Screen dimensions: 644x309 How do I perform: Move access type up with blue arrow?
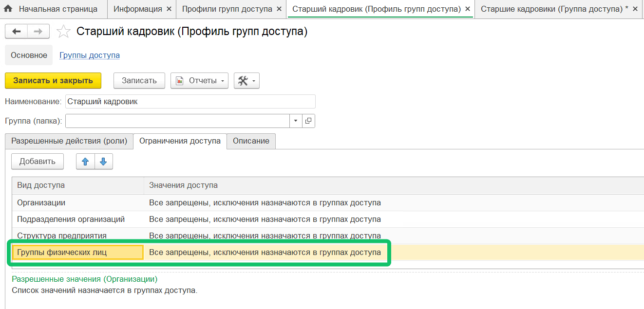[x=85, y=162]
